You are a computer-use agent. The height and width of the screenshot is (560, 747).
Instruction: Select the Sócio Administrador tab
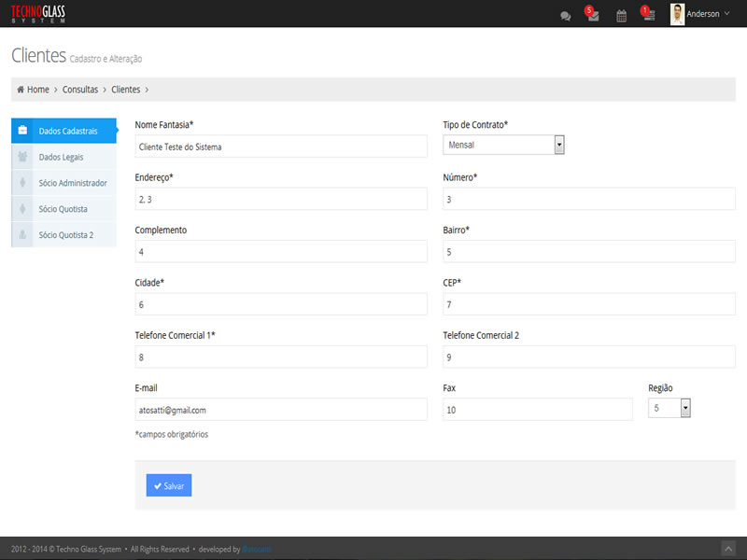pyautogui.click(x=72, y=183)
